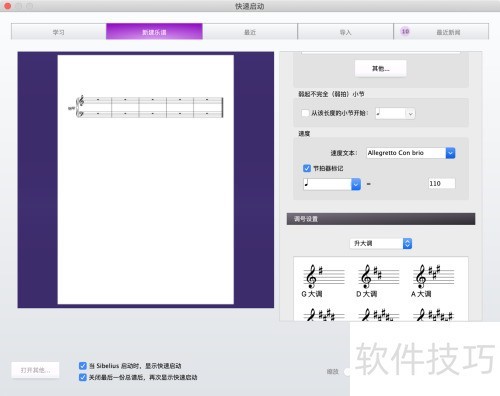Click the Allegretto Con brio tempo text field

[406, 153]
